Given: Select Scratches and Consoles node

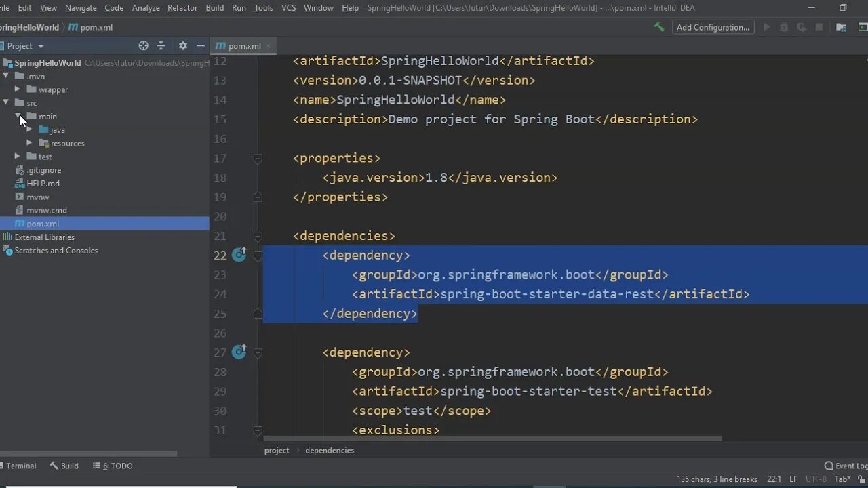Looking at the screenshot, I should 56,251.
